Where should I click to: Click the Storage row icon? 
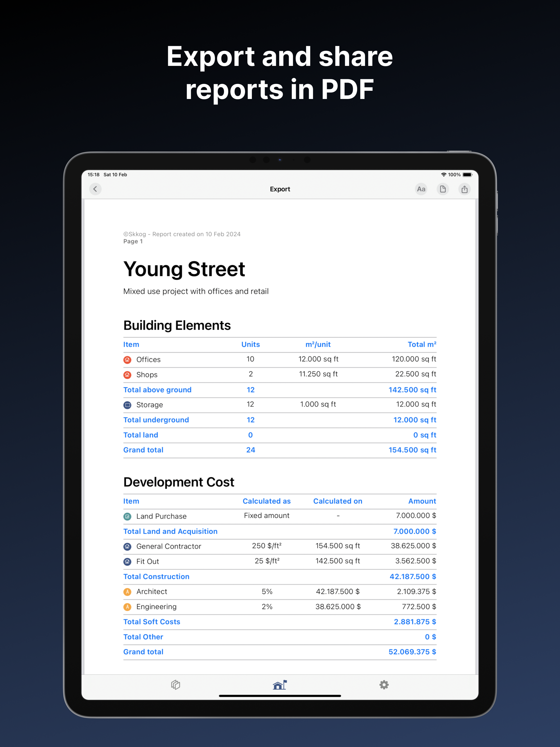pyautogui.click(x=127, y=405)
